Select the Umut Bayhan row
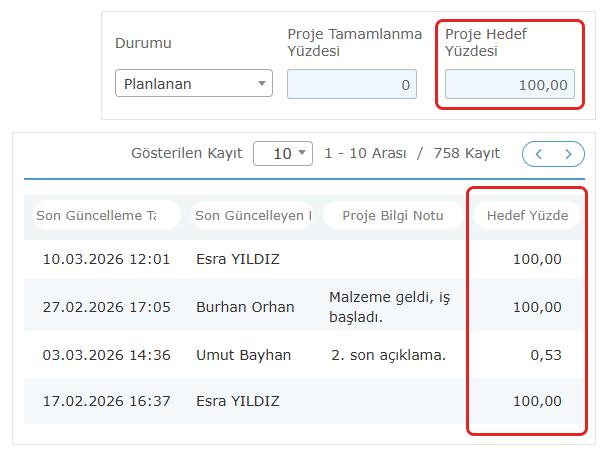608x459 pixels. click(243, 355)
